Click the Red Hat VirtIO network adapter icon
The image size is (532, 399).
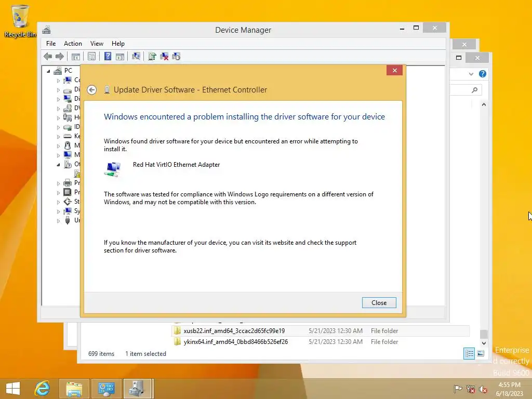tap(112, 169)
